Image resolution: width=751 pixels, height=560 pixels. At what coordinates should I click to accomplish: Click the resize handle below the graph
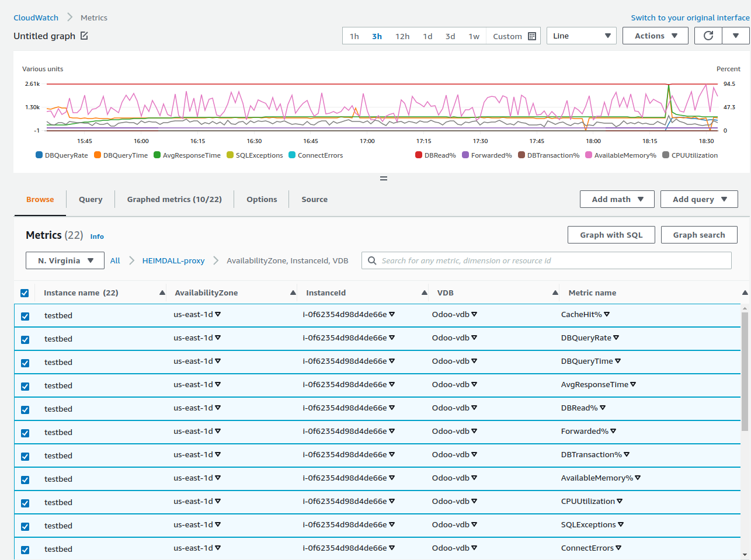coord(384,178)
